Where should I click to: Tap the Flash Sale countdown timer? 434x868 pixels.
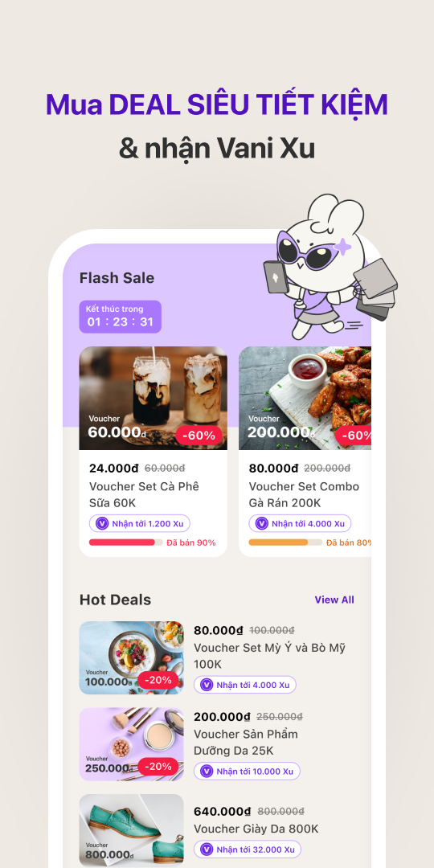pos(120,317)
